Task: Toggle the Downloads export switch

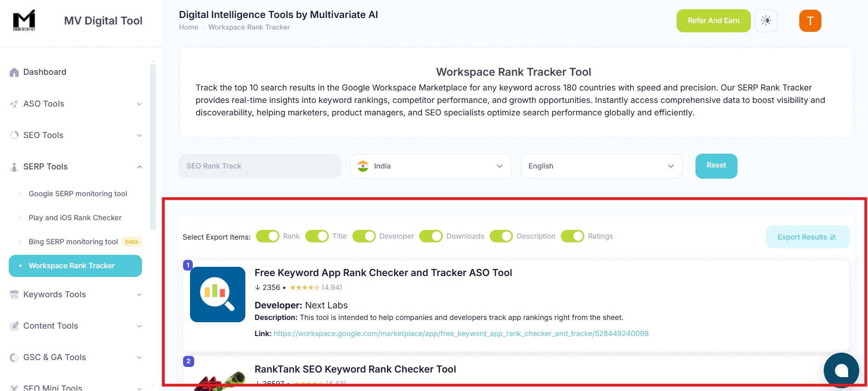Action: click(x=431, y=236)
